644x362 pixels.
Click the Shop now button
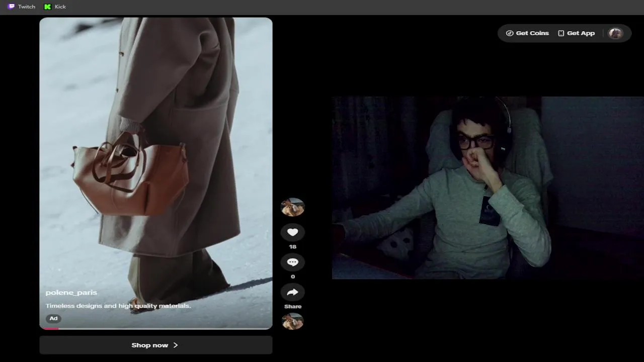pos(156,345)
